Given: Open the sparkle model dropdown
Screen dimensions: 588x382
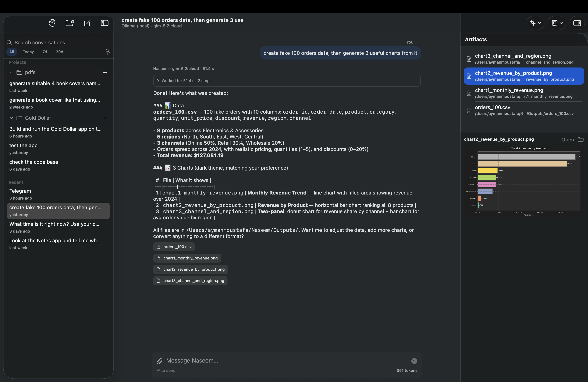Looking at the screenshot, I should [x=535, y=23].
